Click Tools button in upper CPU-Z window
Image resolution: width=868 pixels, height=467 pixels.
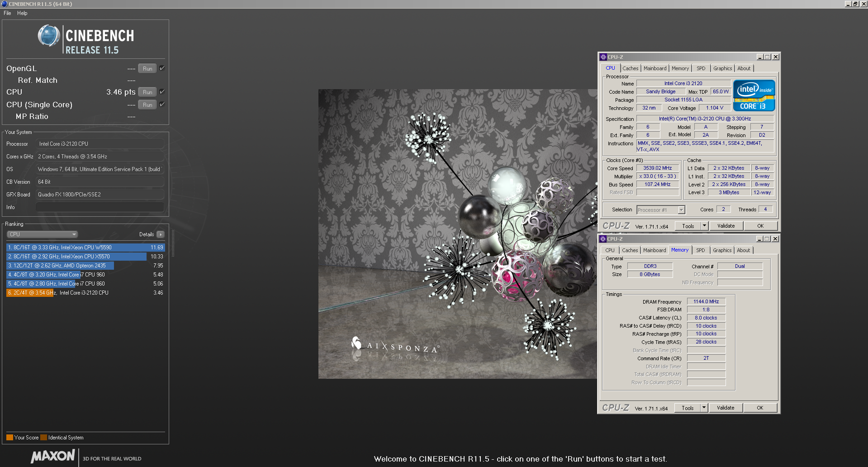point(688,226)
